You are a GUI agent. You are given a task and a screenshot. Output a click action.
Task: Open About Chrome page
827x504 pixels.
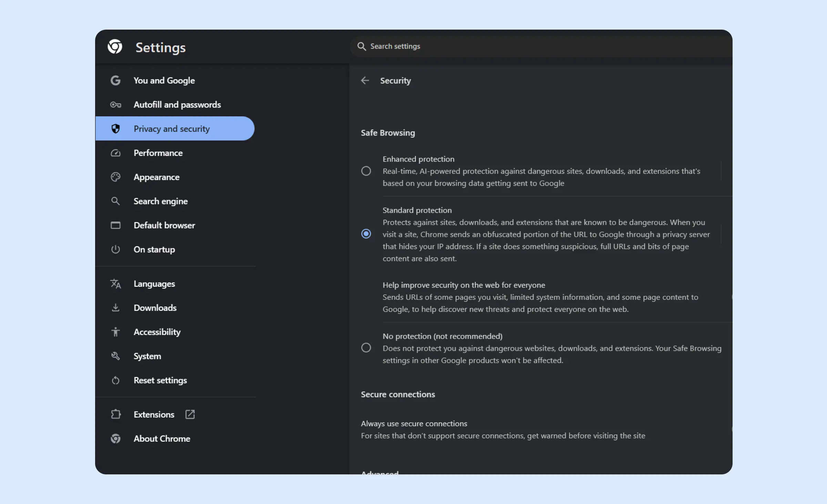[175, 439]
